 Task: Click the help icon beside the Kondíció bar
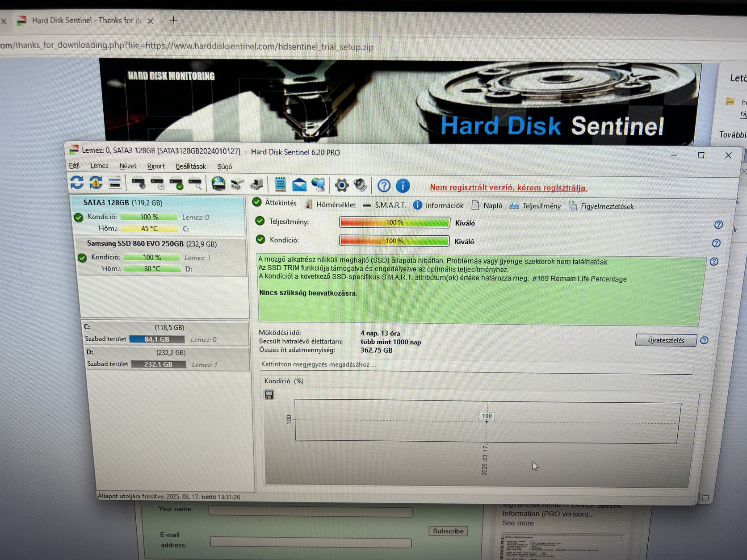[x=716, y=243]
